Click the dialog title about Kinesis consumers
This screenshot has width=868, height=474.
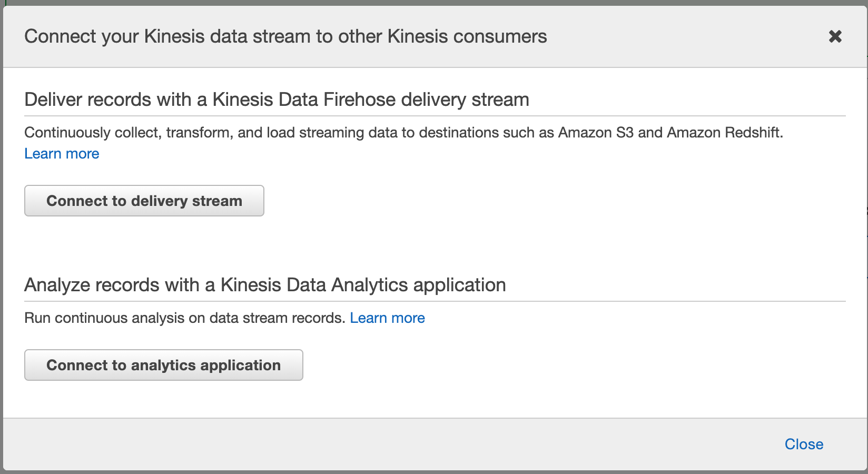[x=285, y=36]
